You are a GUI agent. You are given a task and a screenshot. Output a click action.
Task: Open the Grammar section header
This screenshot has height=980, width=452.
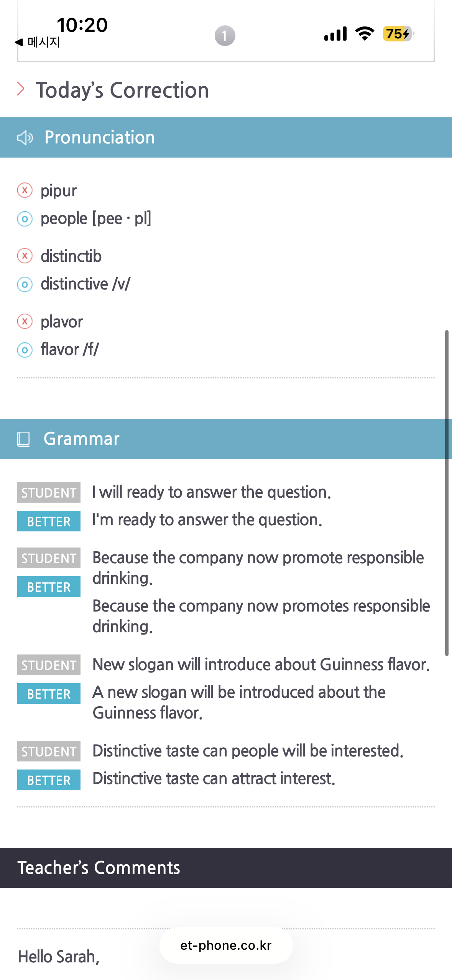tap(226, 439)
